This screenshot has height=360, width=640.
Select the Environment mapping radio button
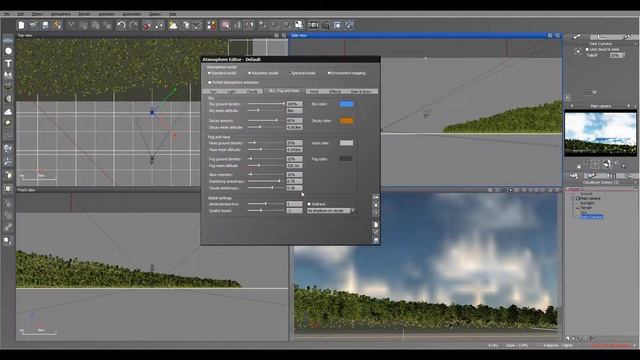point(329,73)
